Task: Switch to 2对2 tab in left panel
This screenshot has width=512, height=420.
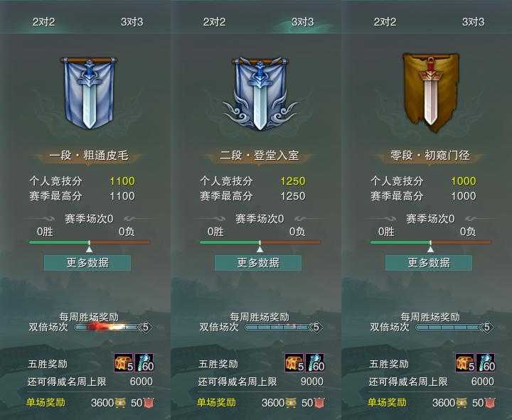Action: click(x=44, y=22)
